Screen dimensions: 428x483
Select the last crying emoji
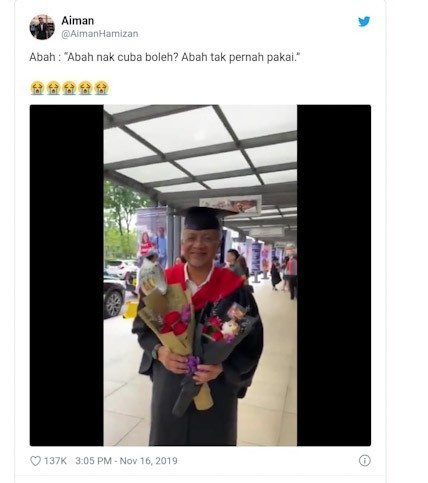click(101, 88)
